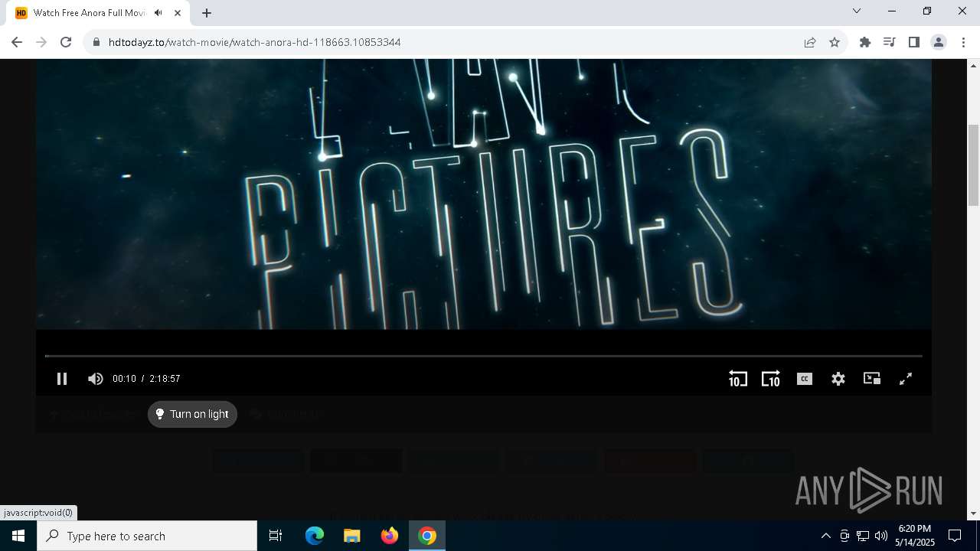980x551 pixels.
Task: Rewind the video 10 seconds
Action: (x=737, y=379)
